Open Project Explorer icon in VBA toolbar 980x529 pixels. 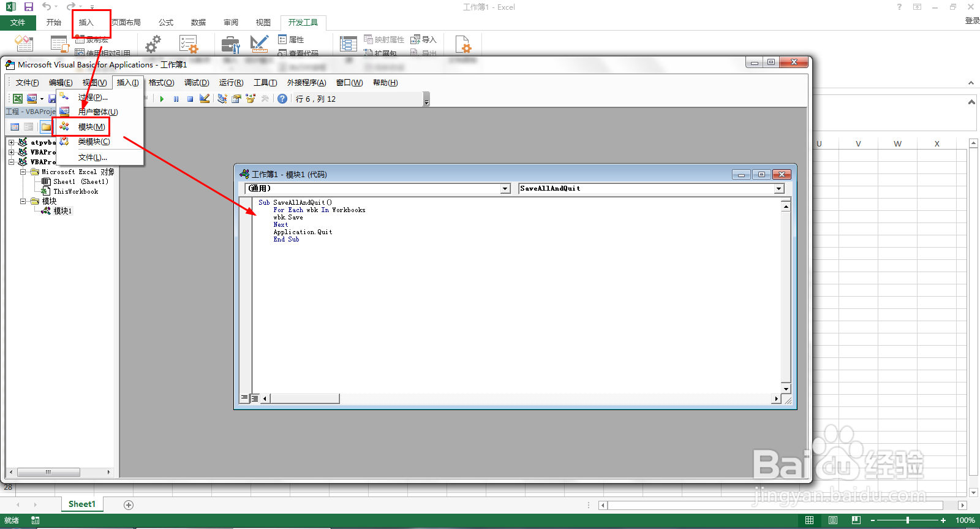click(222, 99)
